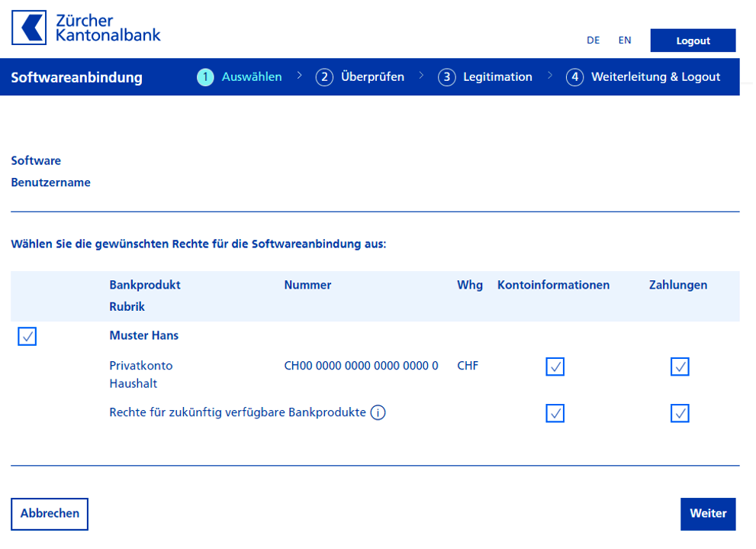Click step 4 circle icon for Weiterleitung
The width and height of the screenshot is (756, 549).
pyautogui.click(x=574, y=77)
